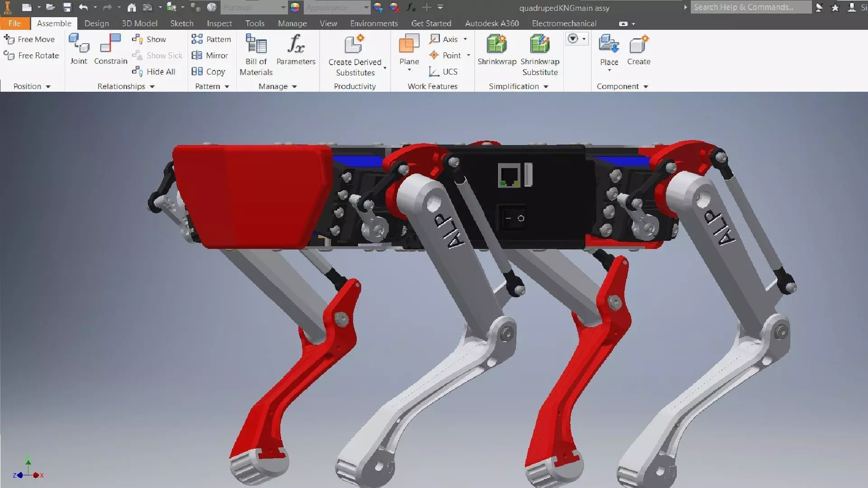Image resolution: width=868 pixels, height=488 pixels.
Task: Click the Shrinkwrap Substitute icon
Action: [540, 44]
